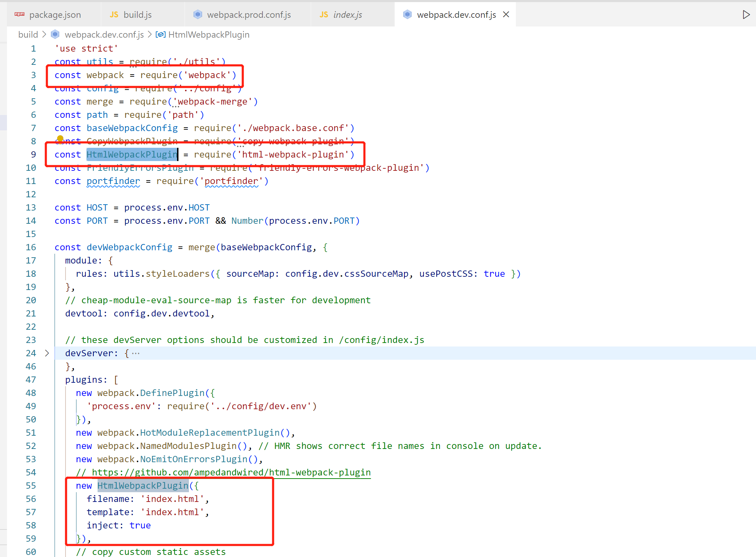The image size is (756, 557).
Task: Click the folded ellipsis after devServer brace
Action: 136,353
